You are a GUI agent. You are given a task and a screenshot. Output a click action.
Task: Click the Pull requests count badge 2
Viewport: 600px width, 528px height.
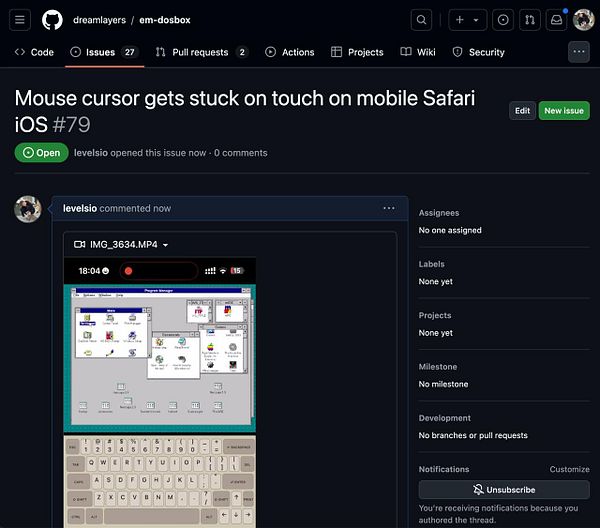tap(242, 52)
